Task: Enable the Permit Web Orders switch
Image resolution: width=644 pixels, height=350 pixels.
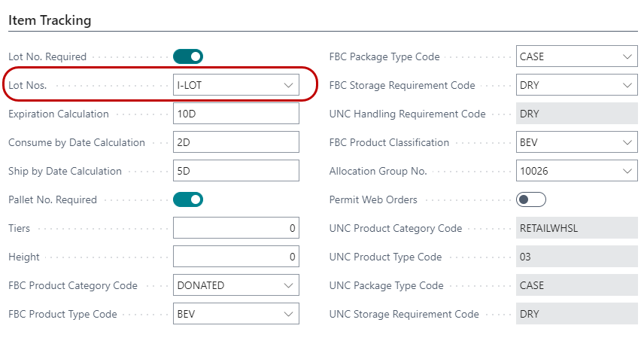Action: (531, 199)
